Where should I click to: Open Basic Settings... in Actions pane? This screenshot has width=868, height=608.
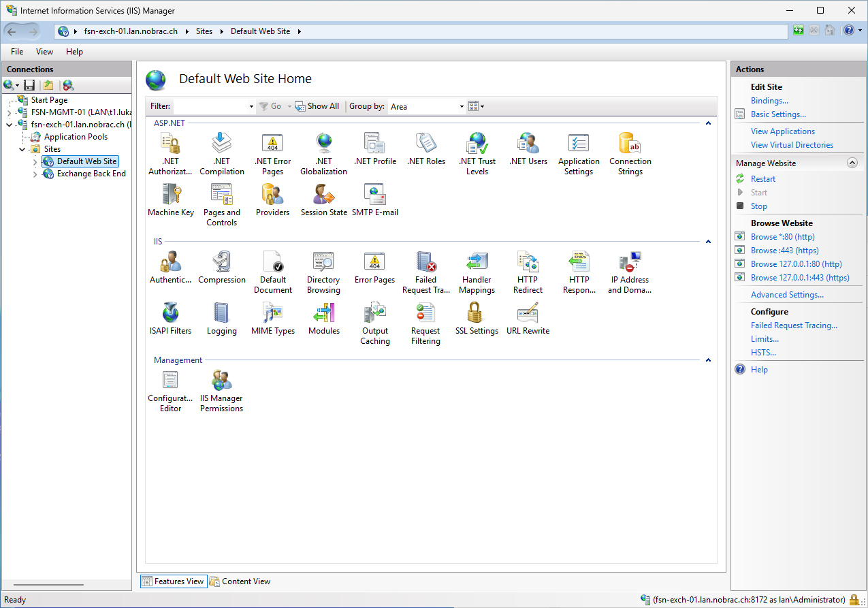point(778,114)
